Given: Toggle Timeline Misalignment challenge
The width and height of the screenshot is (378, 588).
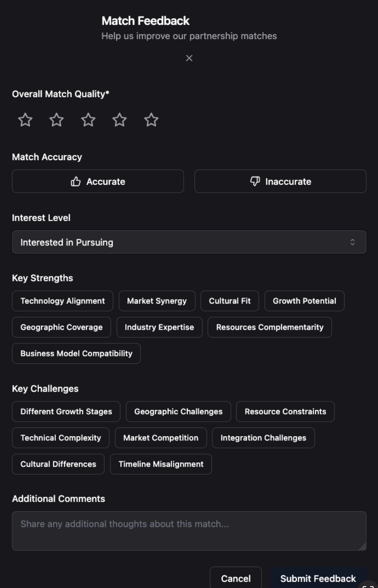Looking at the screenshot, I should pyautogui.click(x=161, y=464).
